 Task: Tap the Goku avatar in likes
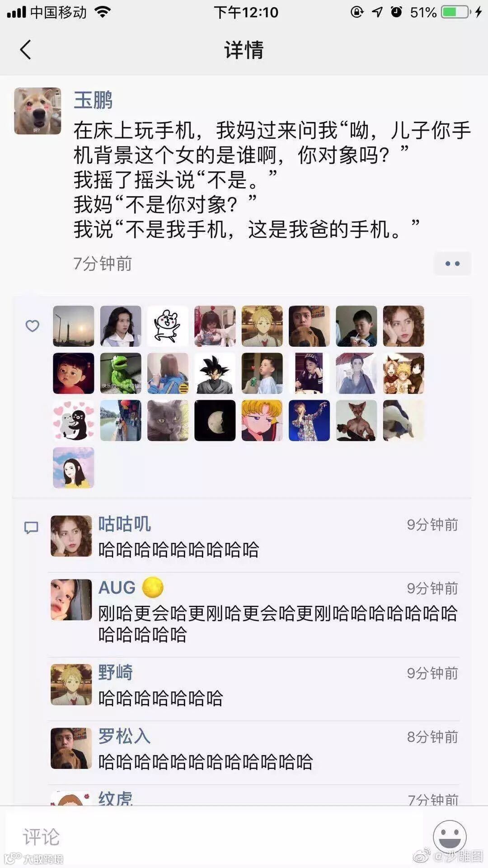pos(215,373)
